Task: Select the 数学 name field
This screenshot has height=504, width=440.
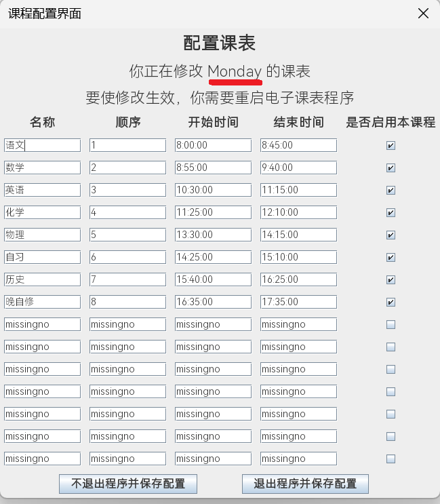Action: [43, 168]
